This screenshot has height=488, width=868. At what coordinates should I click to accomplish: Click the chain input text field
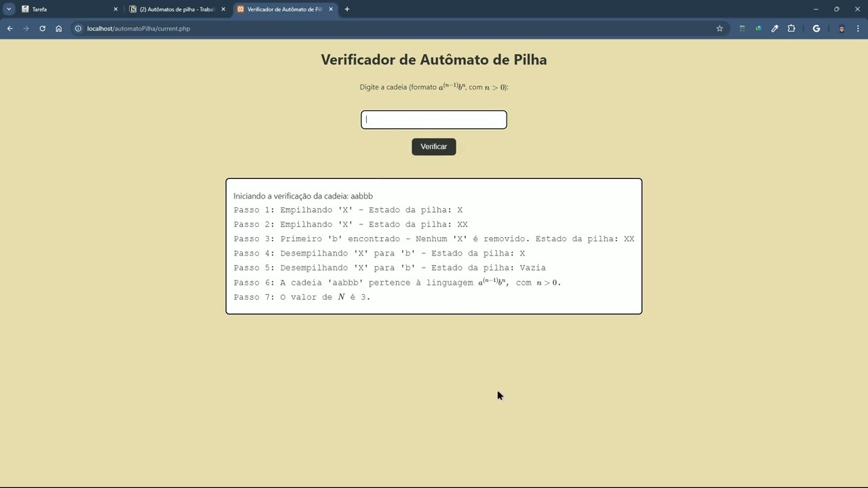(x=434, y=120)
